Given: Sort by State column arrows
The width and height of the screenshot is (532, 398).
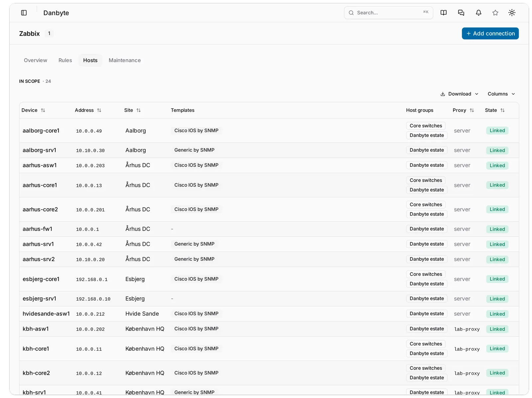Looking at the screenshot, I should point(502,110).
